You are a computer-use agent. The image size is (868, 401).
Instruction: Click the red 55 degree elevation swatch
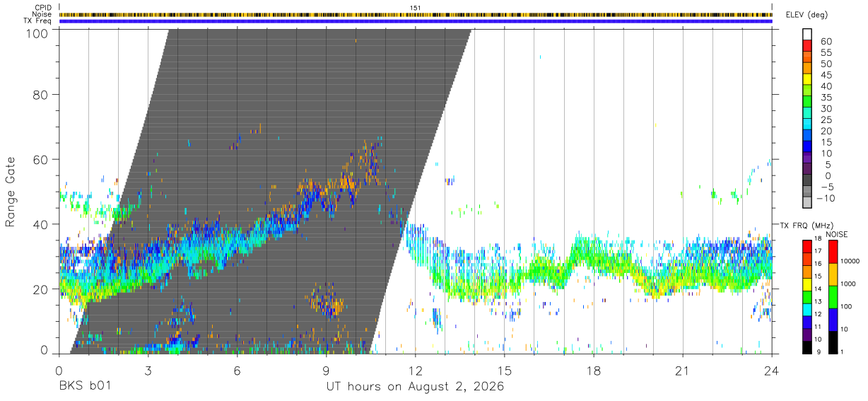click(x=807, y=45)
